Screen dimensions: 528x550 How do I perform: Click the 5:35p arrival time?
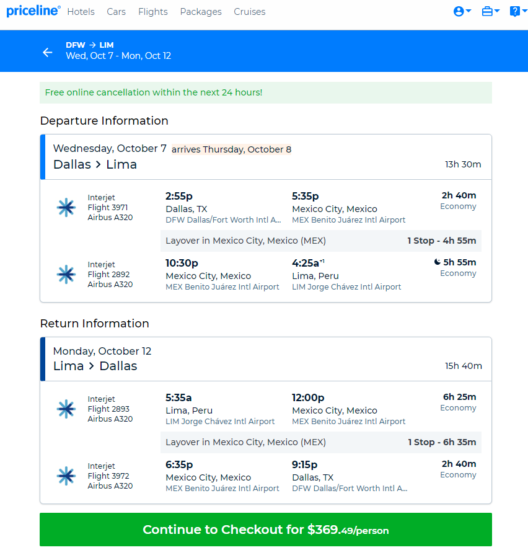305,196
